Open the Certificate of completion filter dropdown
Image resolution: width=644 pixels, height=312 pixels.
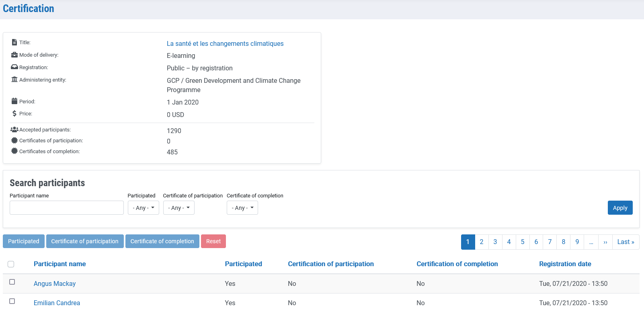(x=242, y=208)
